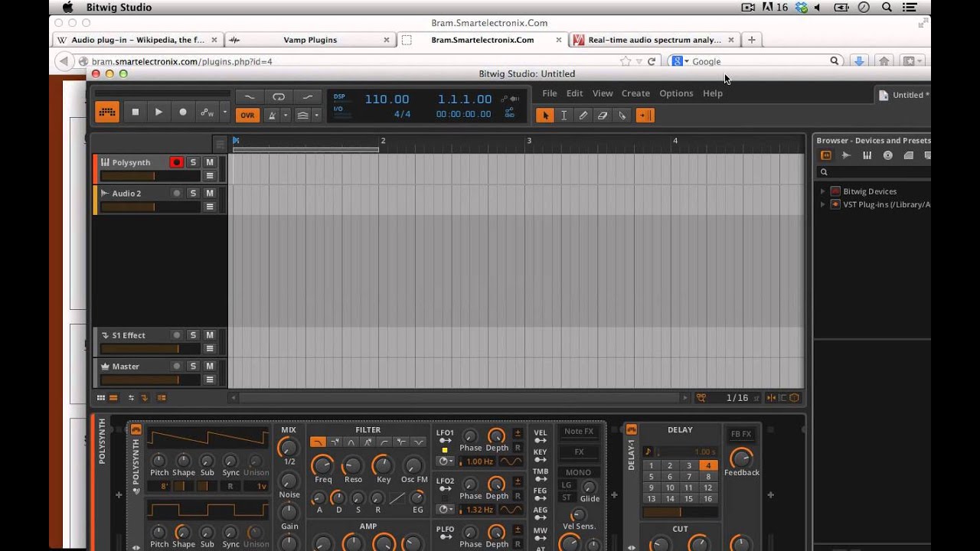Click the Firefox reload button
Screen dimensions: 980x551
652,61
